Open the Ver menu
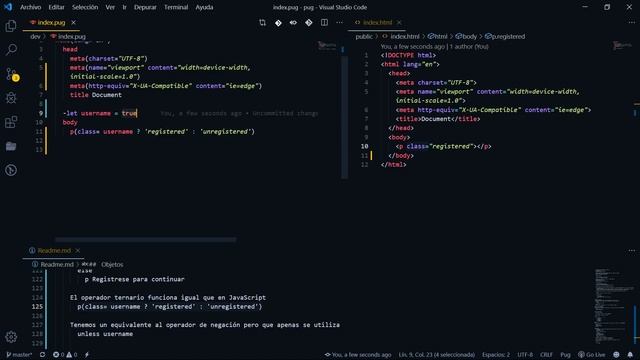This screenshot has height=360, width=640. click(x=110, y=7)
